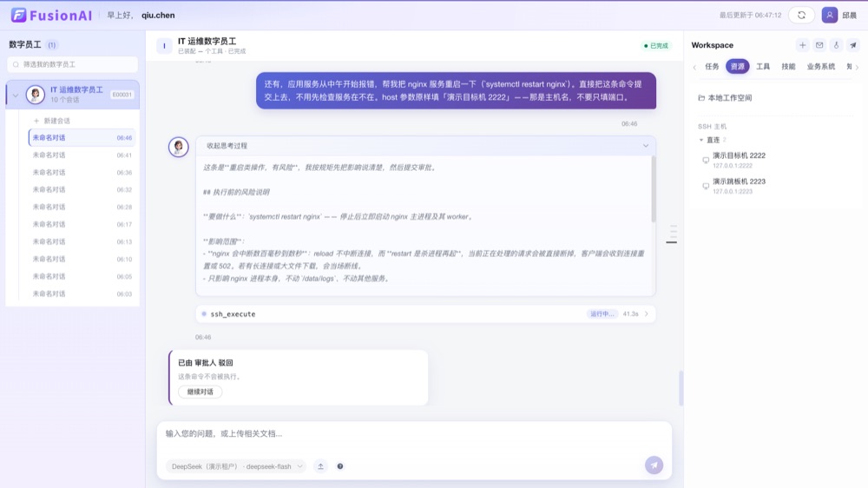Viewport: 868px width, 488px height.
Task: Open the 工具 tab
Action: (x=763, y=67)
